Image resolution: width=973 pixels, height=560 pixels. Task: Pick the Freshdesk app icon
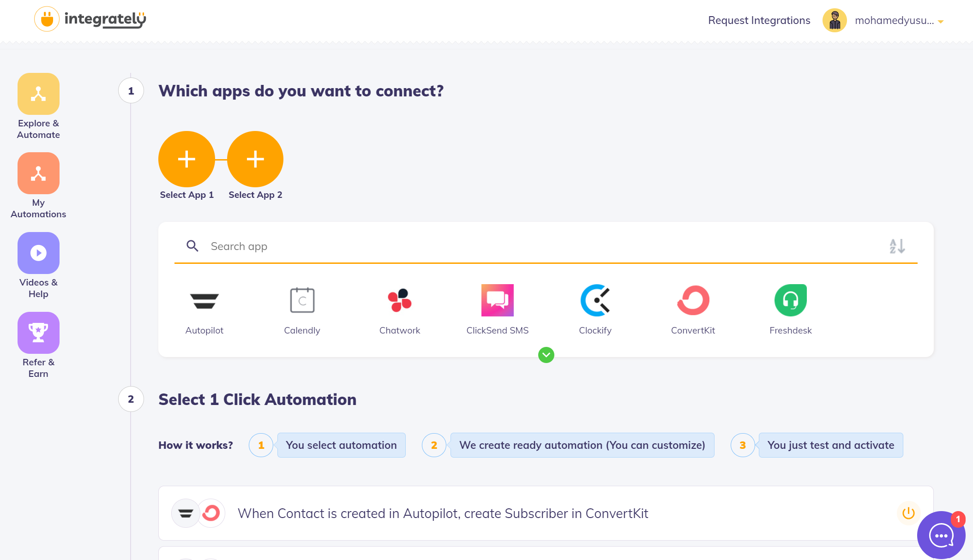tap(791, 300)
